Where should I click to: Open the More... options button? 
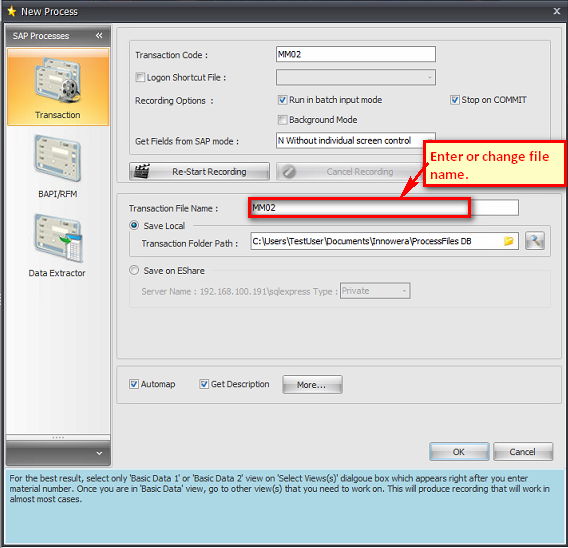click(312, 385)
